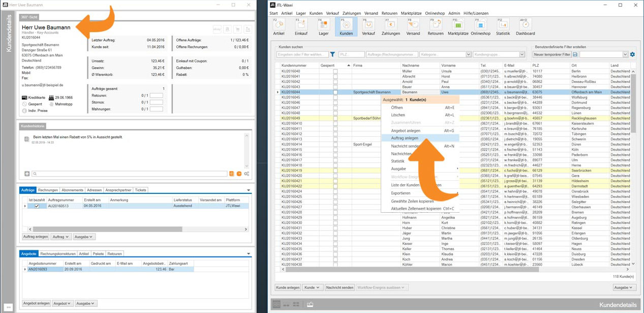Open the Artikel module in toolbar
The image size is (644, 313).
coord(279,26)
